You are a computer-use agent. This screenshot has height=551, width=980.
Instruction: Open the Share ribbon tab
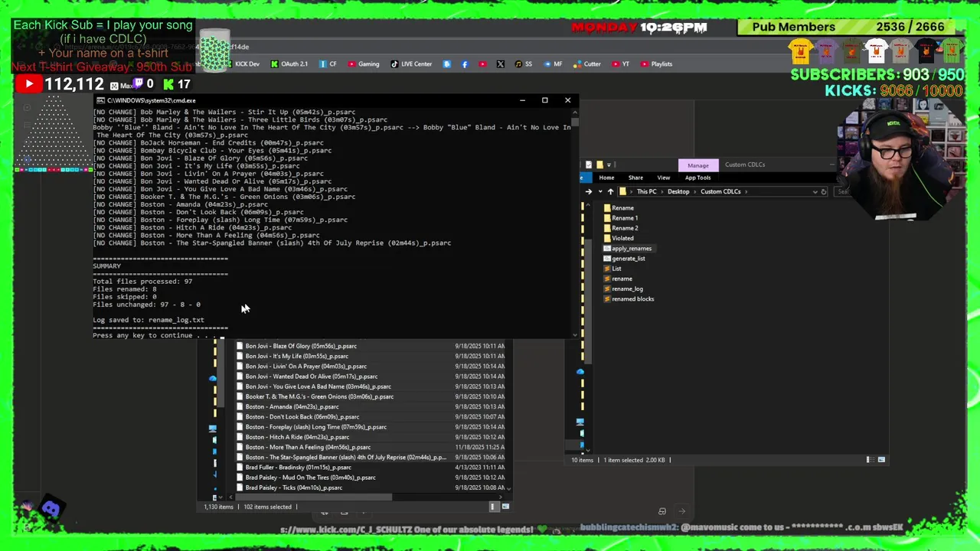(x=635, y=178)
